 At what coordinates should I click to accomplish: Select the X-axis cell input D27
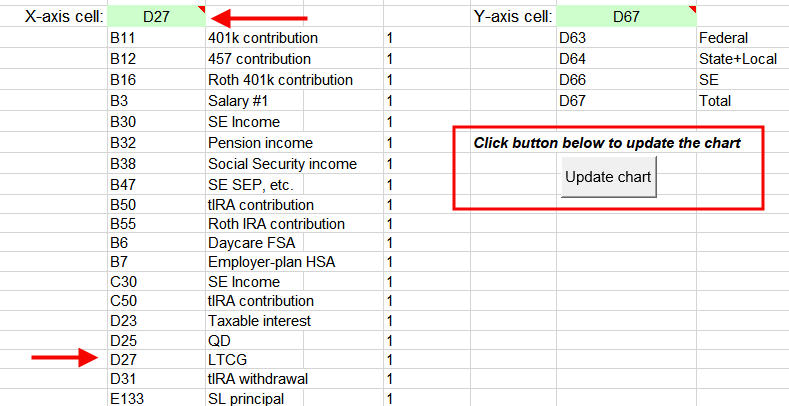click(x=156, y=16)
